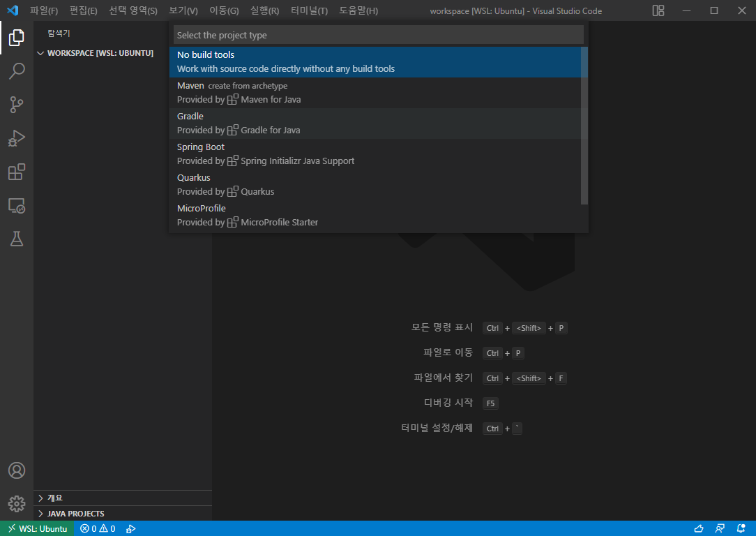
Task: Click the VS Code logo icon
Action: [13, 10]
